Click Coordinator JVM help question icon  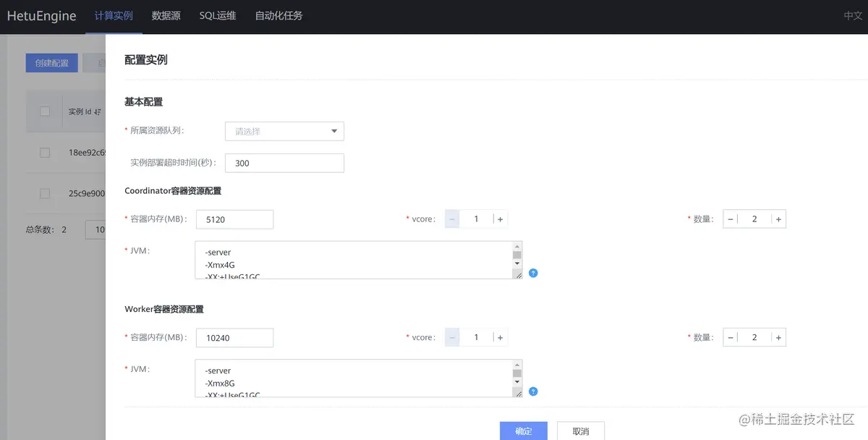pyautogui.click(x=533, y=274)
